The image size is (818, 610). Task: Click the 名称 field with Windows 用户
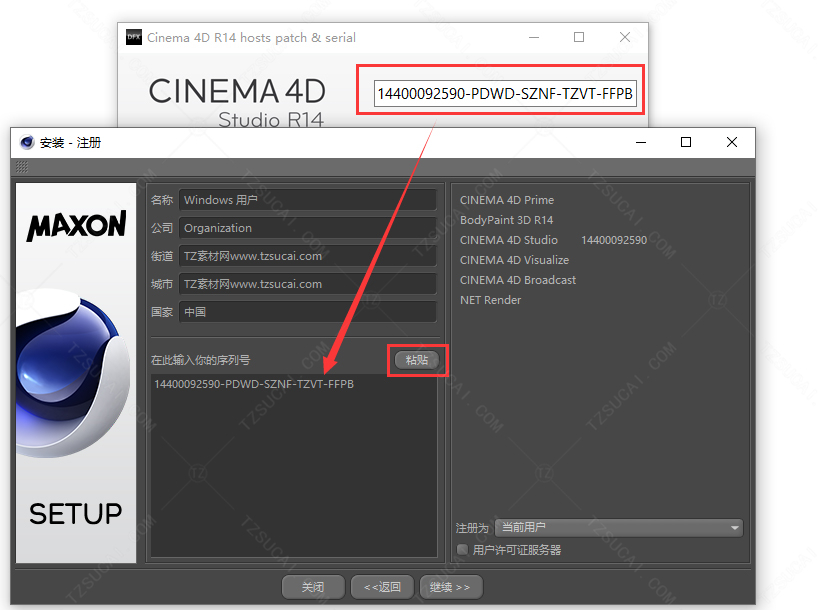(307, 200)
